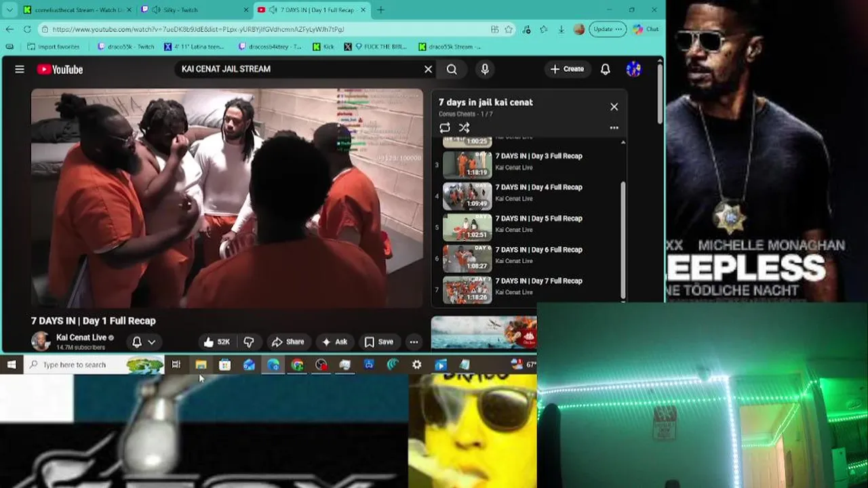
Task: Click the address bar URL
Action: 198,29
